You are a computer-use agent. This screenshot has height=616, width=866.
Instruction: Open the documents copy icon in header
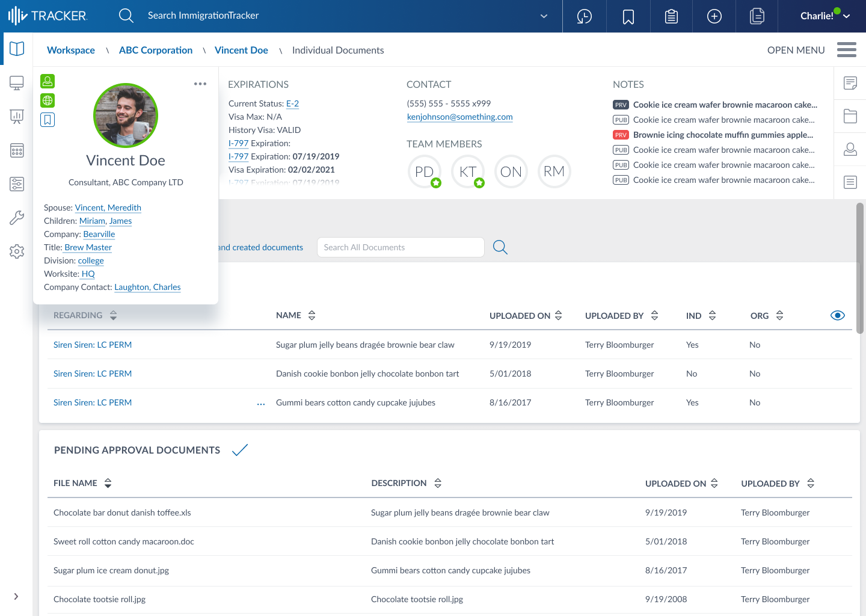757,16
